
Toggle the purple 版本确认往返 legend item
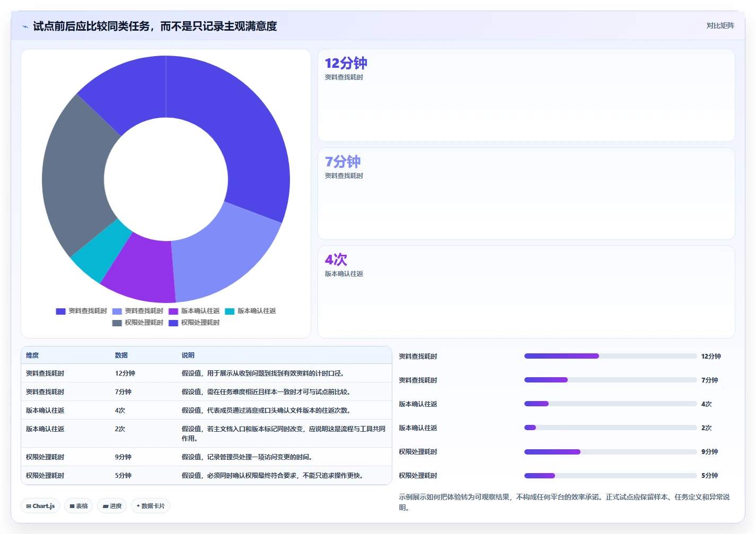(194, 311)
